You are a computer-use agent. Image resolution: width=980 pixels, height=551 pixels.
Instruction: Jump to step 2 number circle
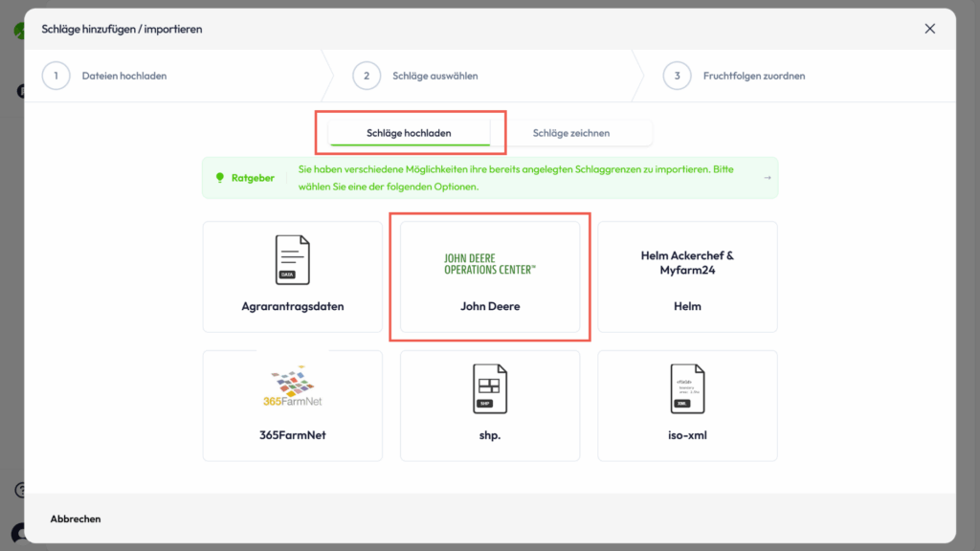(x=367, y=76)
